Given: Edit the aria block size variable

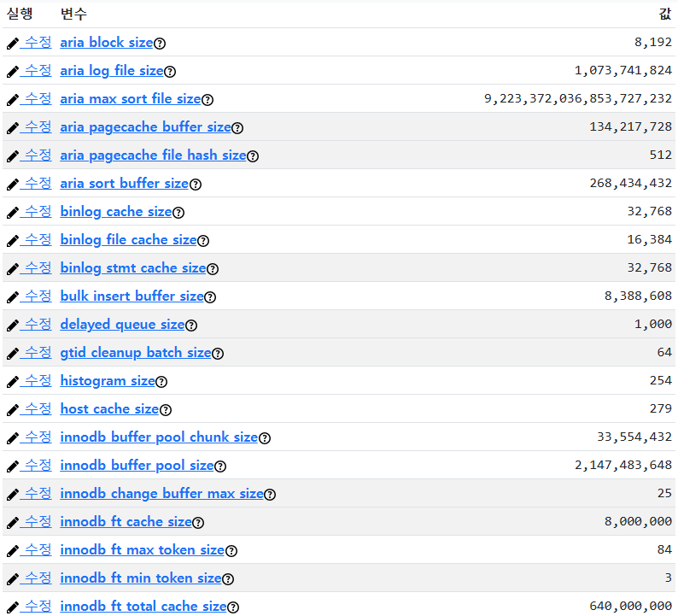Looking at the screenshot, I should (29, 43).
